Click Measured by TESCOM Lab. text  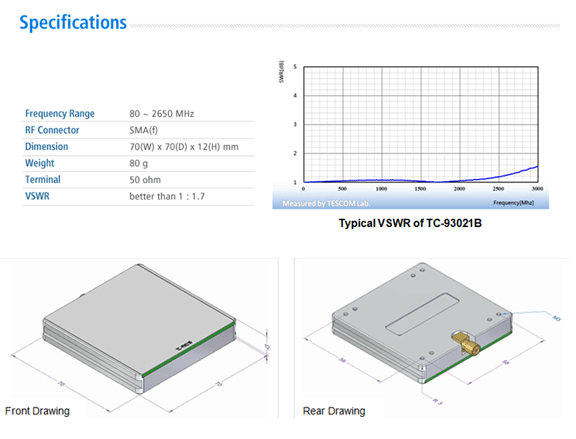tap(326, 204)
